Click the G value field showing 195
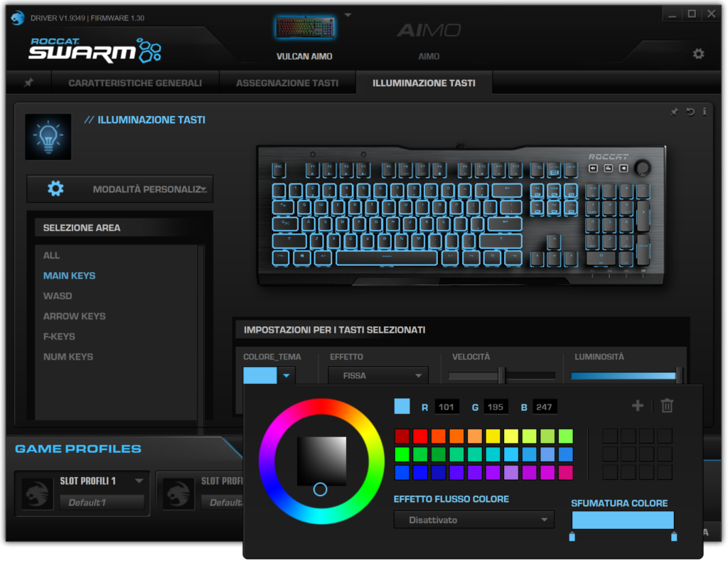 click(496, 407)
